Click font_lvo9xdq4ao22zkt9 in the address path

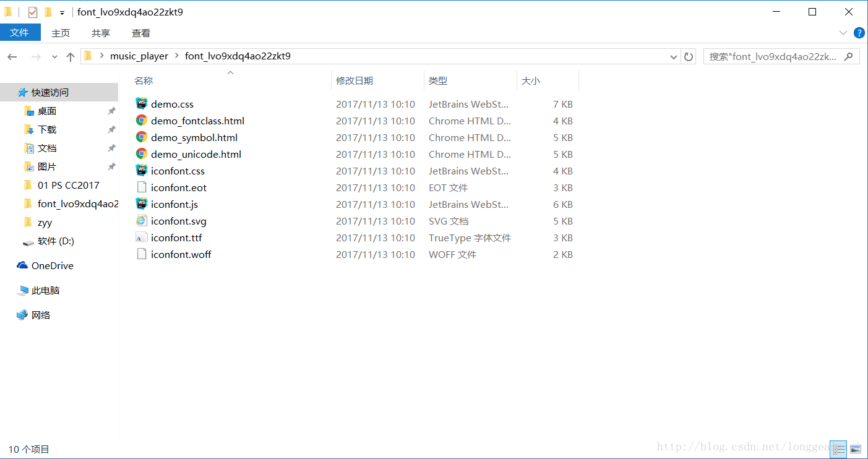(x=238, y=56)
